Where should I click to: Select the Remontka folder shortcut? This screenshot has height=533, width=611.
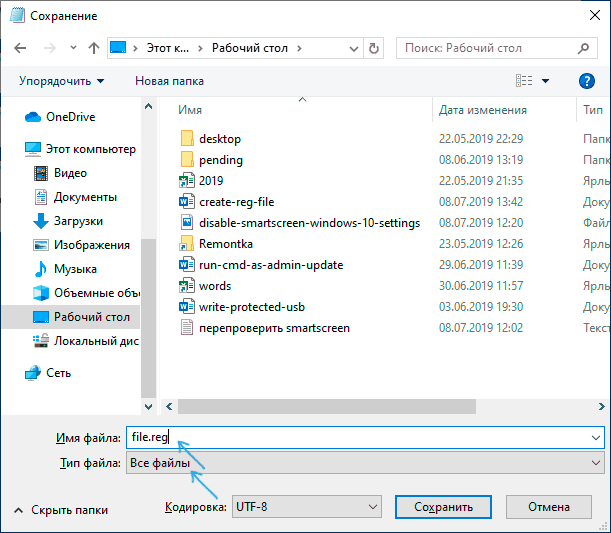pos(216,244)
